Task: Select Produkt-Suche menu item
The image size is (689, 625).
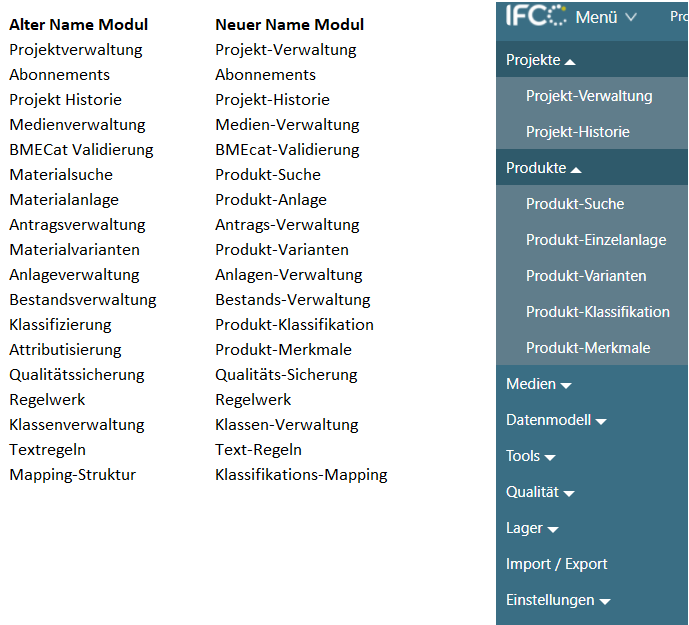Action: (575, 204)
